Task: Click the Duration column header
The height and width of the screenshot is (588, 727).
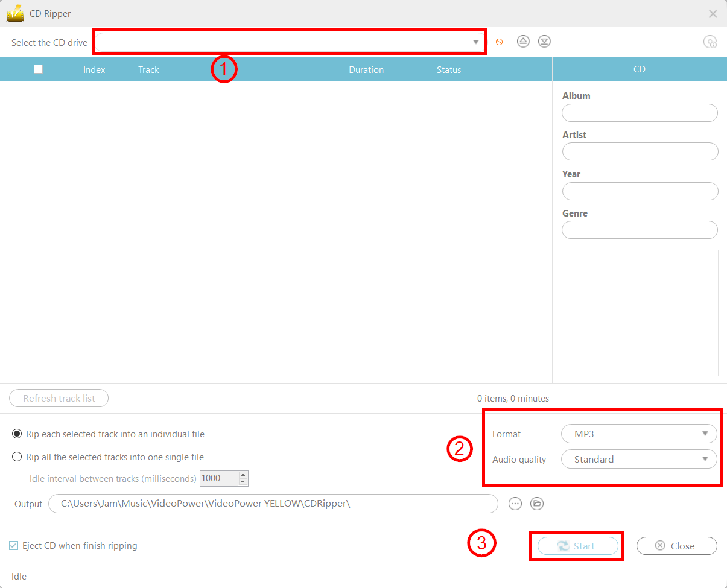Action: click(x=366, y=70)
